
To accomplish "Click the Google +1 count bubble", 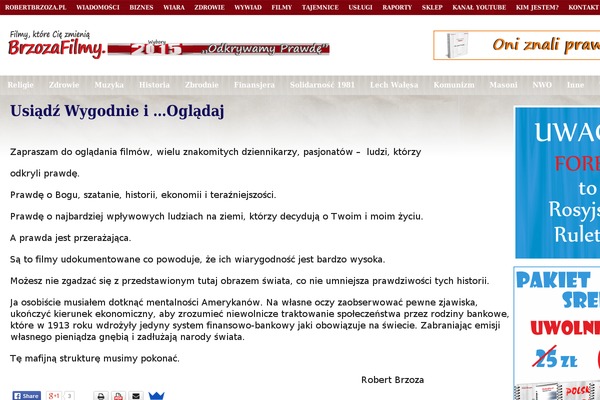I will point(69,396).
